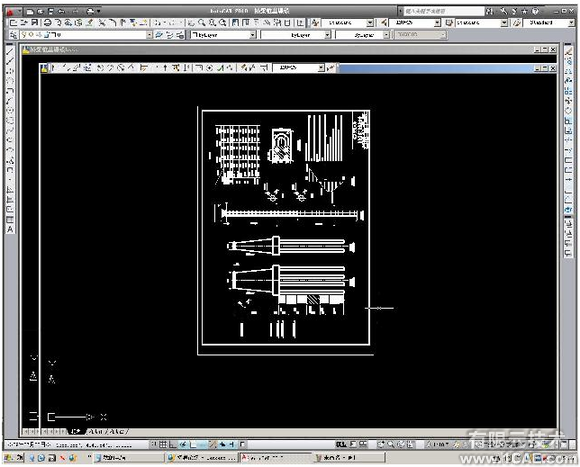This screenshot has width=580, height=467.
Task: Select the Line draw tool
Action: click(10, 52)
